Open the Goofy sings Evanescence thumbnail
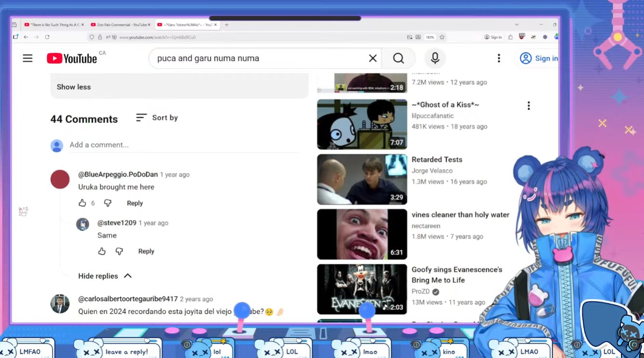The image size is (644, 358). coord(362,289)
